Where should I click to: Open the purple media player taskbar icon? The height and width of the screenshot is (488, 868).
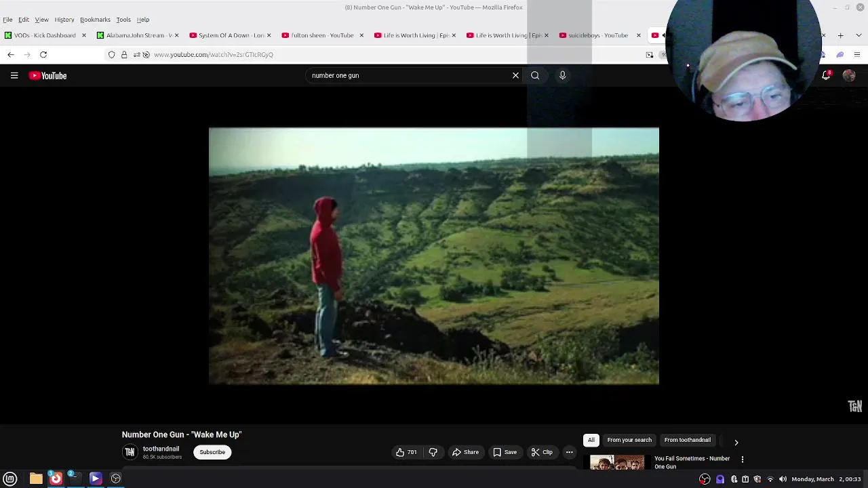(x=95, y=479)
